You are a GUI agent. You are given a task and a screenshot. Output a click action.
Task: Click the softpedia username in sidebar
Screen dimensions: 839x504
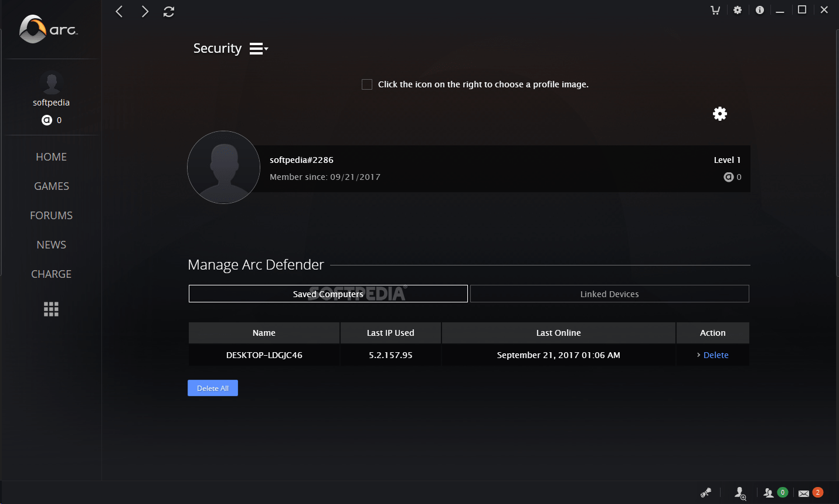coord(51,103)
